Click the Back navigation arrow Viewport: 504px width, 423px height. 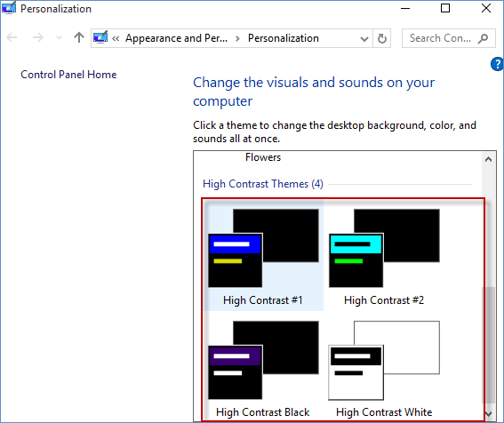point(12,38)
